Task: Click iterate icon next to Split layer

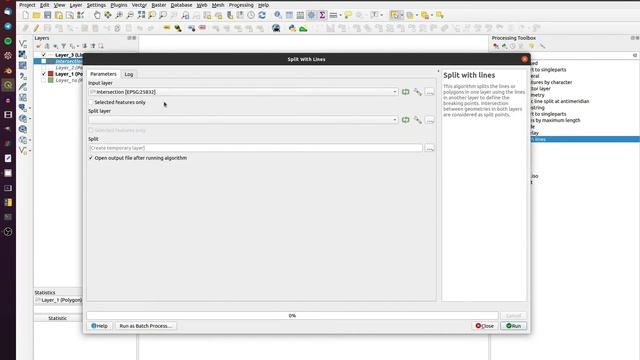Action: 405,120
